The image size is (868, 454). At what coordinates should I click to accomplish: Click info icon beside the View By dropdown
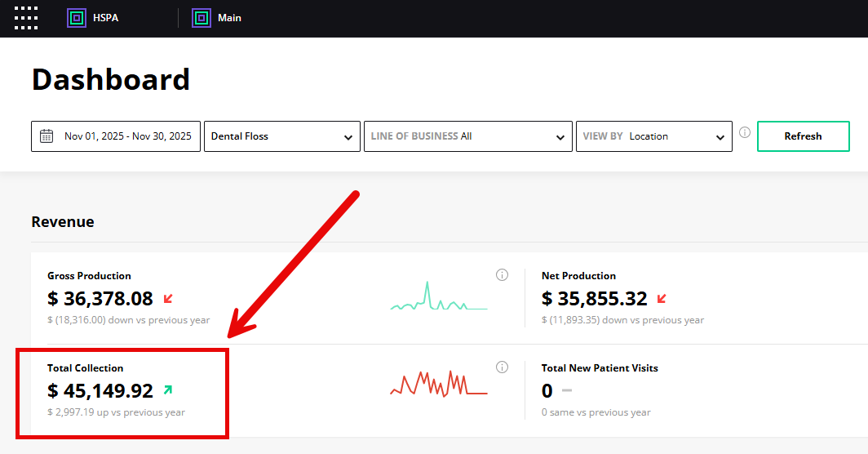click(744, 133)
